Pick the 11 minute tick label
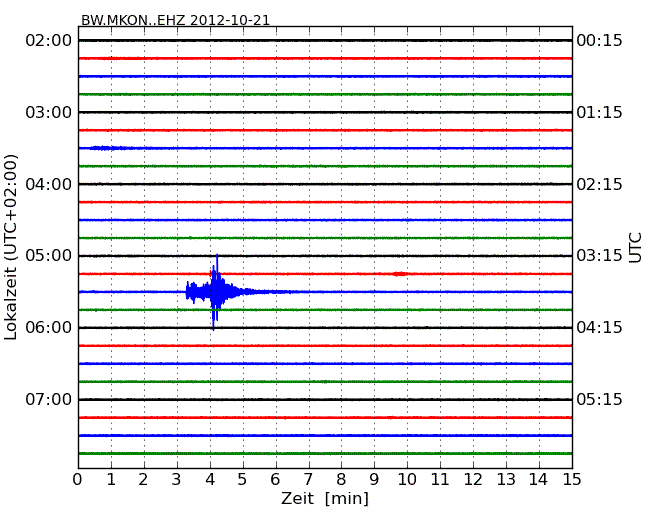650x520 pixels. click(x=440, y=479)
